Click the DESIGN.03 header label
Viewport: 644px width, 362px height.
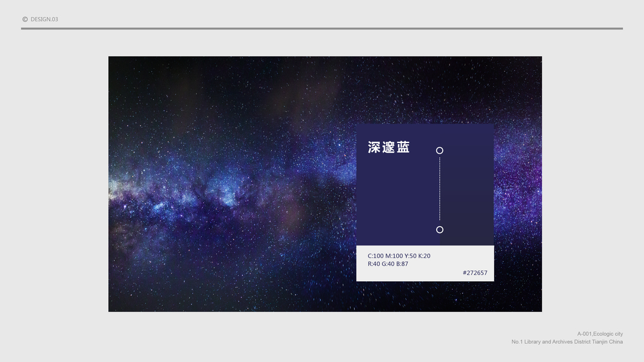point(44,19)
